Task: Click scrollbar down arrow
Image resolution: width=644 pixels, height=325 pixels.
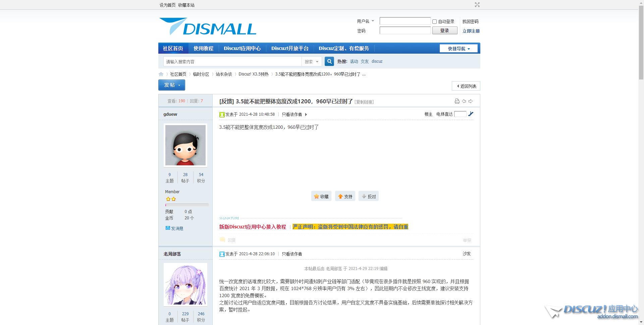Action: click(x=641, y=322)
